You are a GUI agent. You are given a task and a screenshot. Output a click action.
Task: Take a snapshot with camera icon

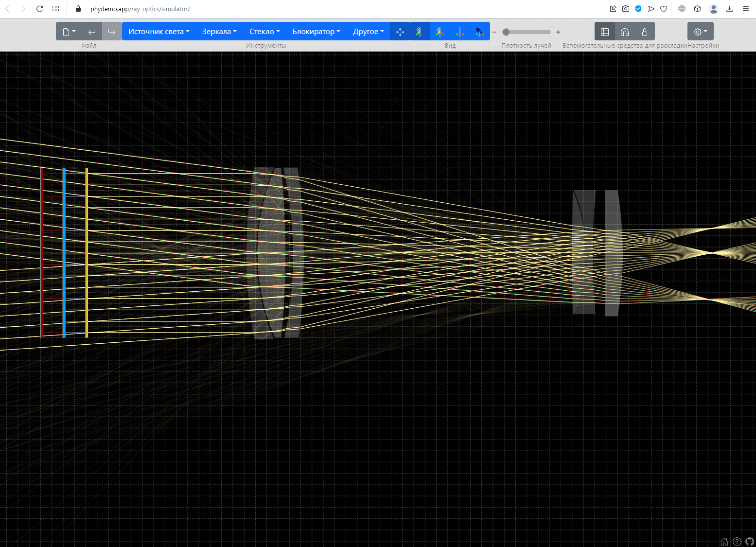pyautogui.click(x=626, y=9)
